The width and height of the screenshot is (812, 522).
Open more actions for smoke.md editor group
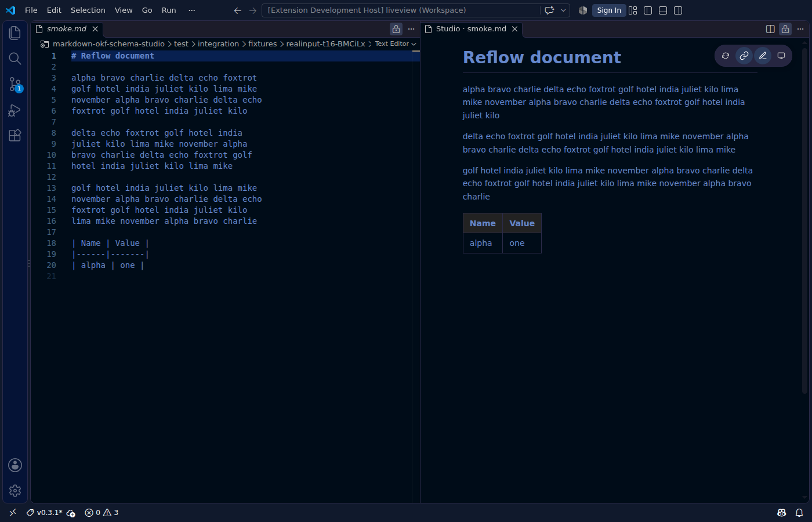point(411,29)
